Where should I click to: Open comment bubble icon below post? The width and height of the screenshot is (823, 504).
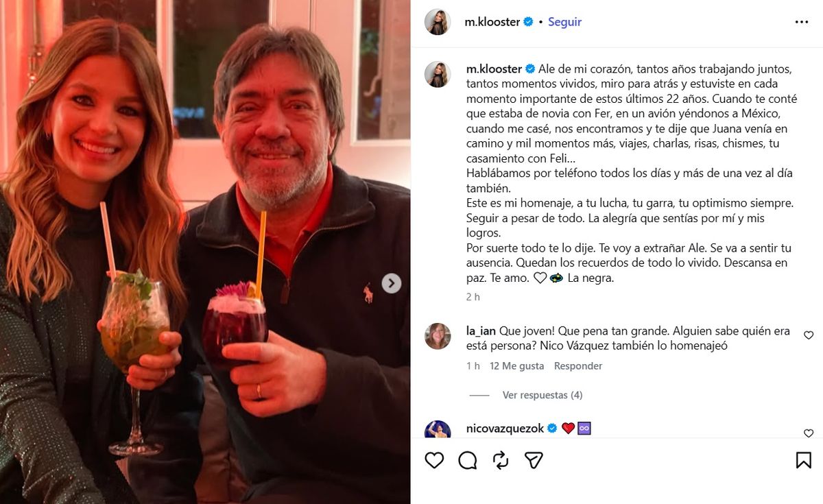coord(468,460)
